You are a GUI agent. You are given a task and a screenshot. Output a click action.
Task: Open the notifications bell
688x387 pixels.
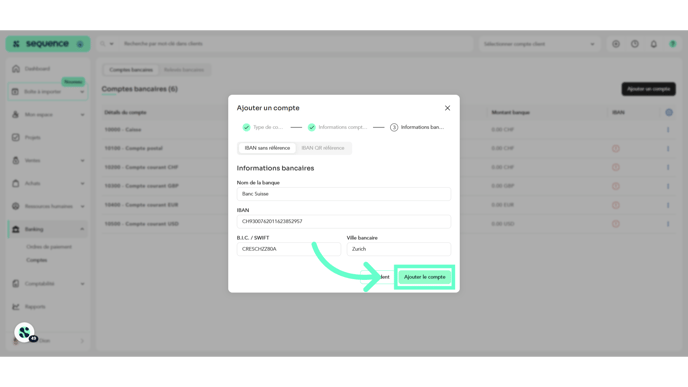[x=654, y=44]
